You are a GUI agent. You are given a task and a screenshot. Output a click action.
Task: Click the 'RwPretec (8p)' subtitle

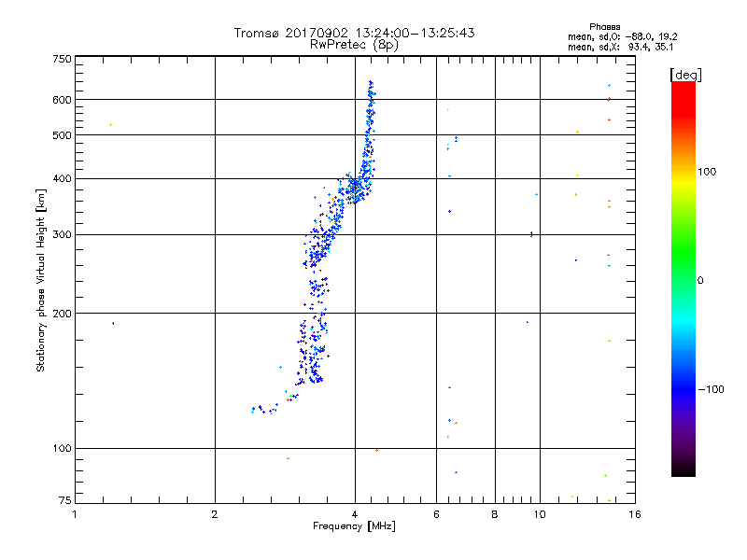[354, 45]
